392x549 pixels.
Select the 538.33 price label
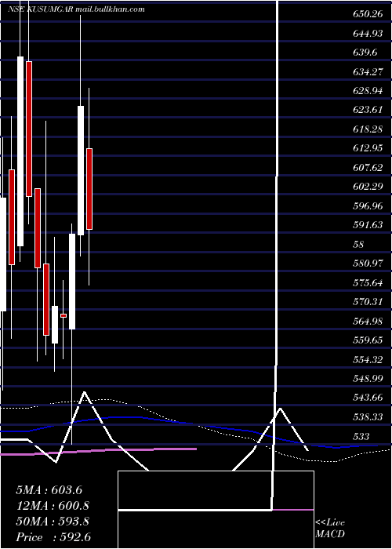tap(368, 417)
